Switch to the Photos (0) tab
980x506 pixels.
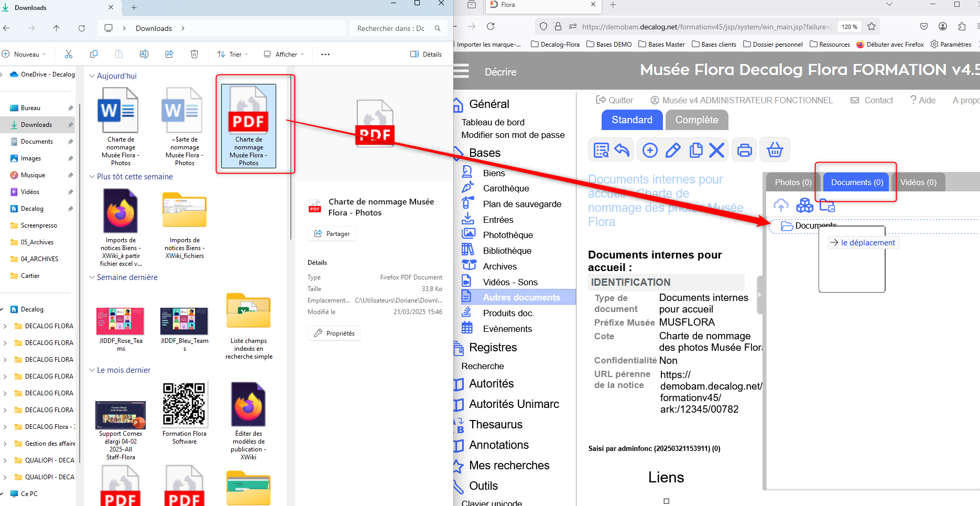tap(792, 182)
